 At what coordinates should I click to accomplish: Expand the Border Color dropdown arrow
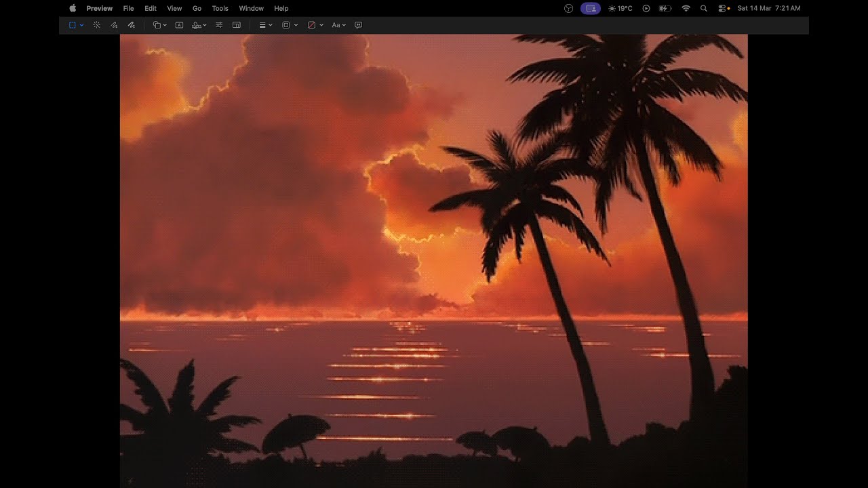coord(296,25)
